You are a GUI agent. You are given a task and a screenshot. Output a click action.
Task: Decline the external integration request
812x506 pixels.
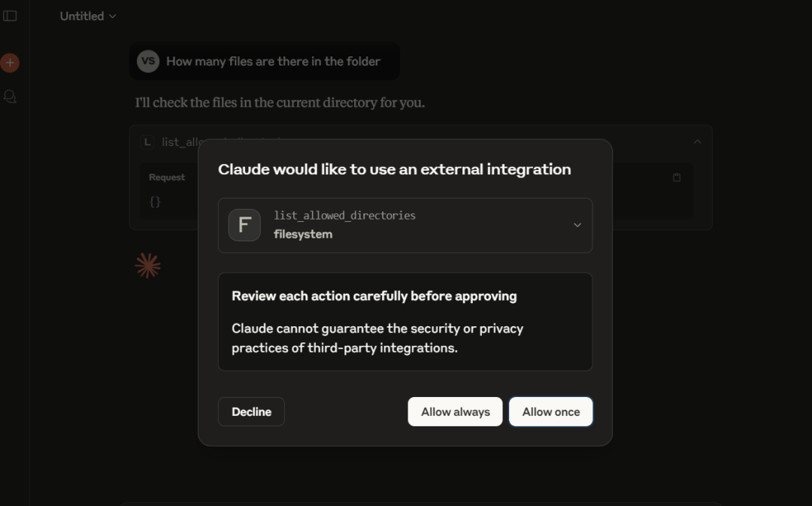click(251, 412)
